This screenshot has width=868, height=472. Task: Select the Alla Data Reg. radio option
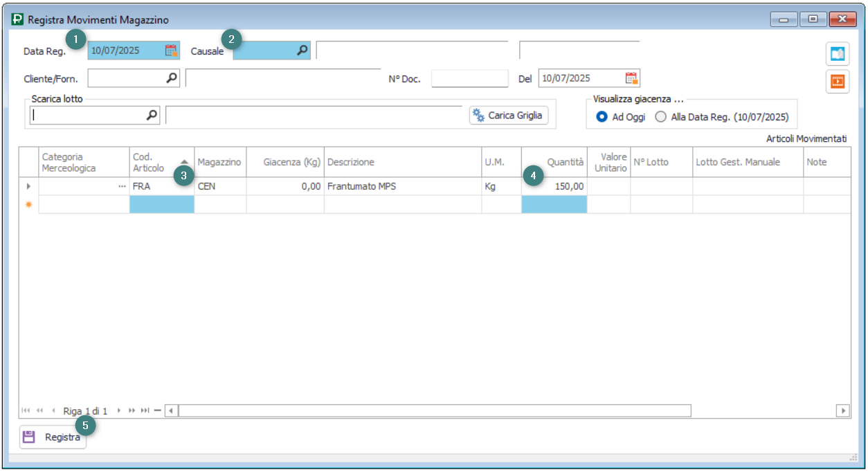660,117
